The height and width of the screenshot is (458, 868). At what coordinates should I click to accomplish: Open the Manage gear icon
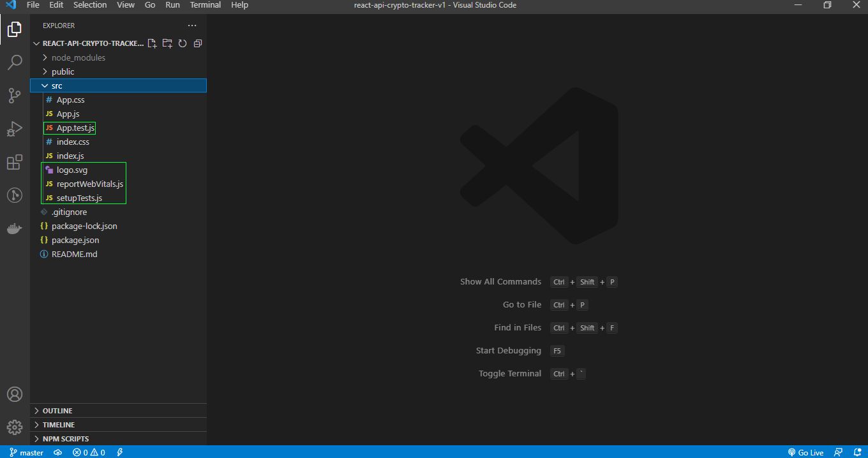[x=14, y=427]
